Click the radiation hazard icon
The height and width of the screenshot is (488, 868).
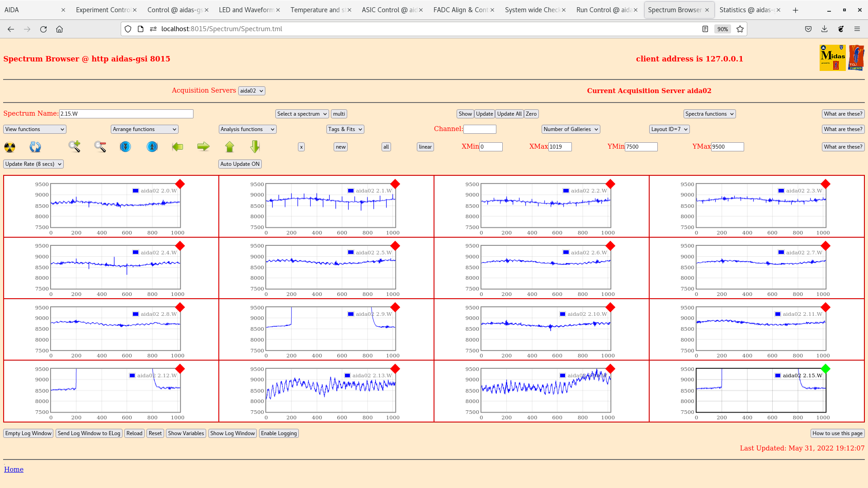click(9, 147)
